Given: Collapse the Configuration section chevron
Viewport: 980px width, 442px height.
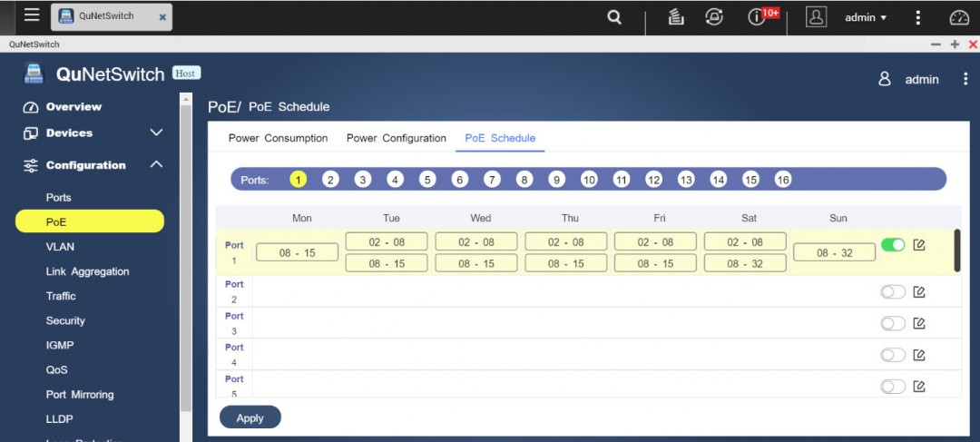Looking at the screenshot, I should pos(156,164).
